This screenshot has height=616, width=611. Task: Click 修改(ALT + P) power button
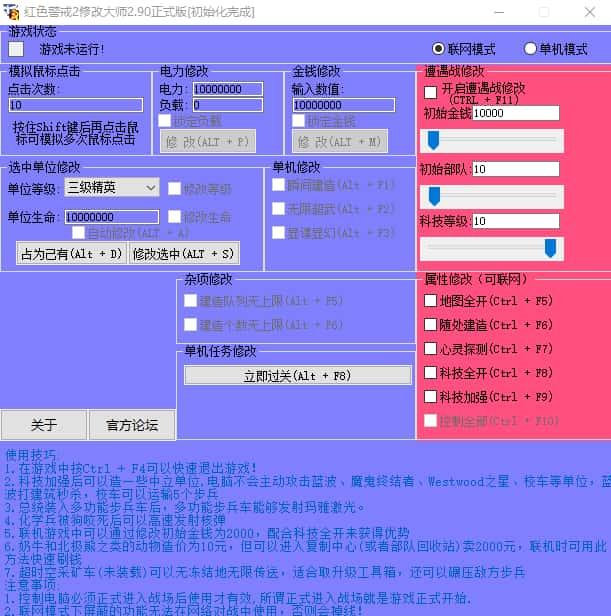[208, 141]
